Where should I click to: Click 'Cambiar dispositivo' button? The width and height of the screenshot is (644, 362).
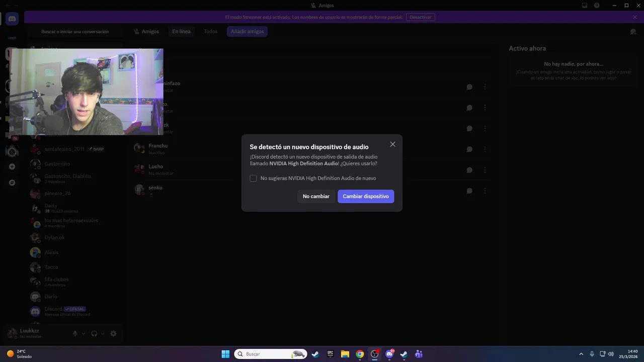366,196
